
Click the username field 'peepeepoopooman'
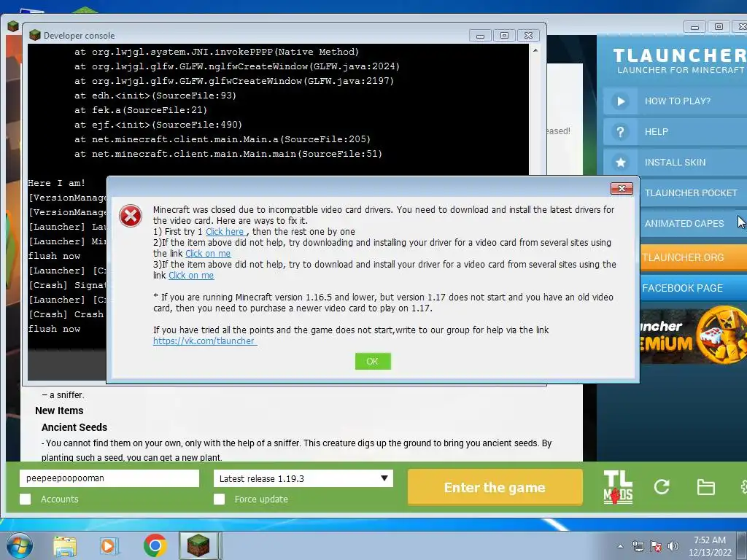click(x=109, y=478)
